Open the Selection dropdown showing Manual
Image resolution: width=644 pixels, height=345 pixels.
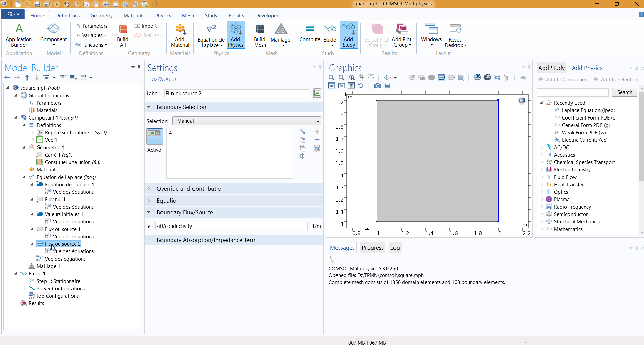246,121
